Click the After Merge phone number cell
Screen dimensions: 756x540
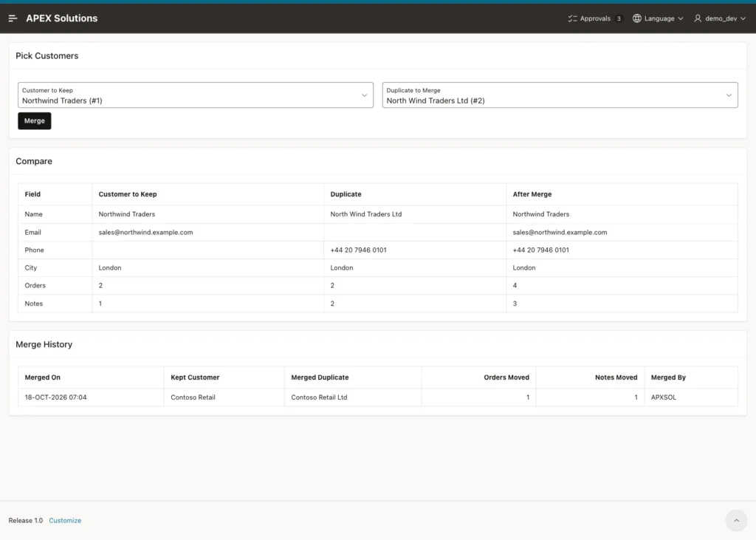[x=622, y=250]
